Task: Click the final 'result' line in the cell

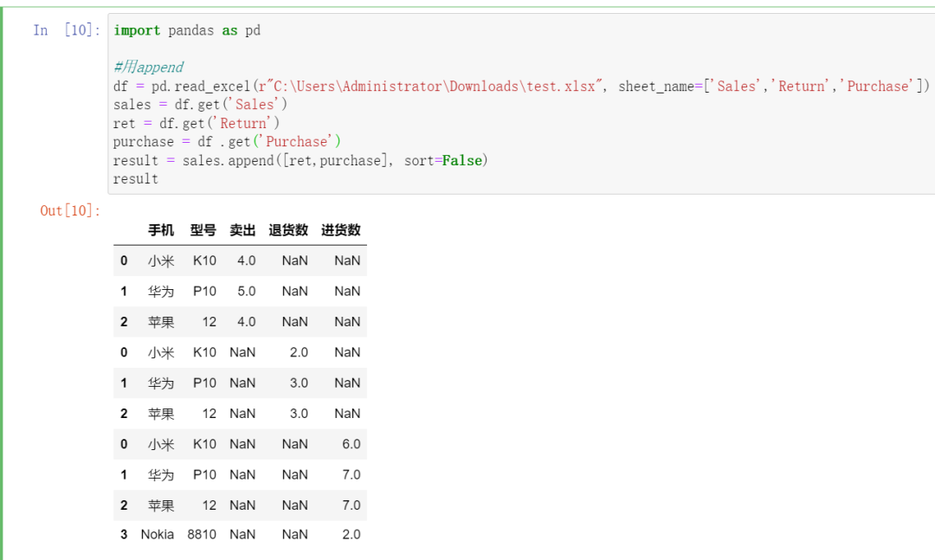Action: point(136,179)
